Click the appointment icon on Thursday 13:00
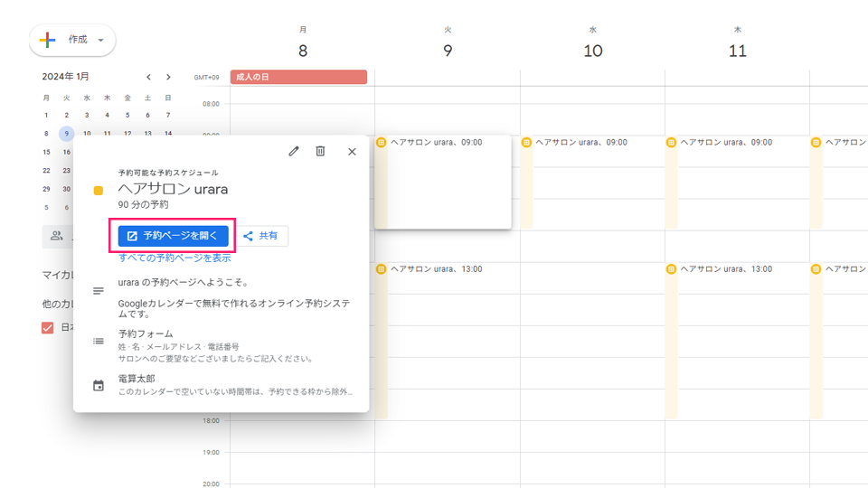Viewport: 868px width, 488px height. coord(671,269)
